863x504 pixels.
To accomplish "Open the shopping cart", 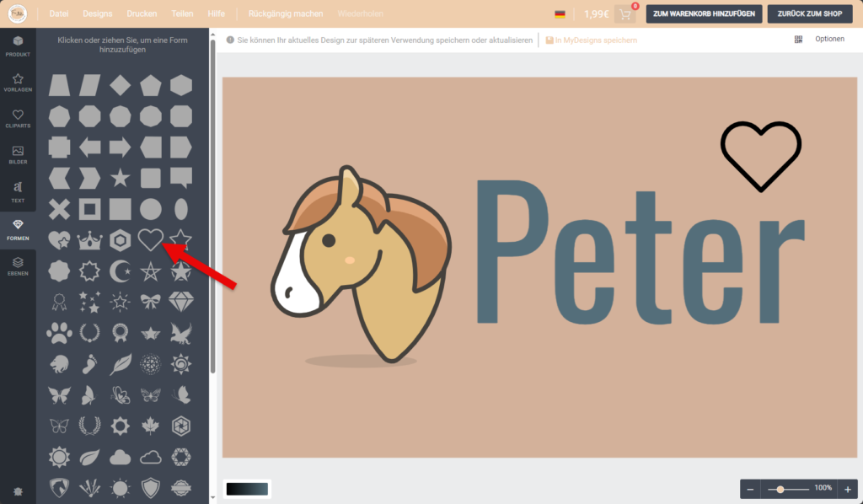I will (625, 14).
